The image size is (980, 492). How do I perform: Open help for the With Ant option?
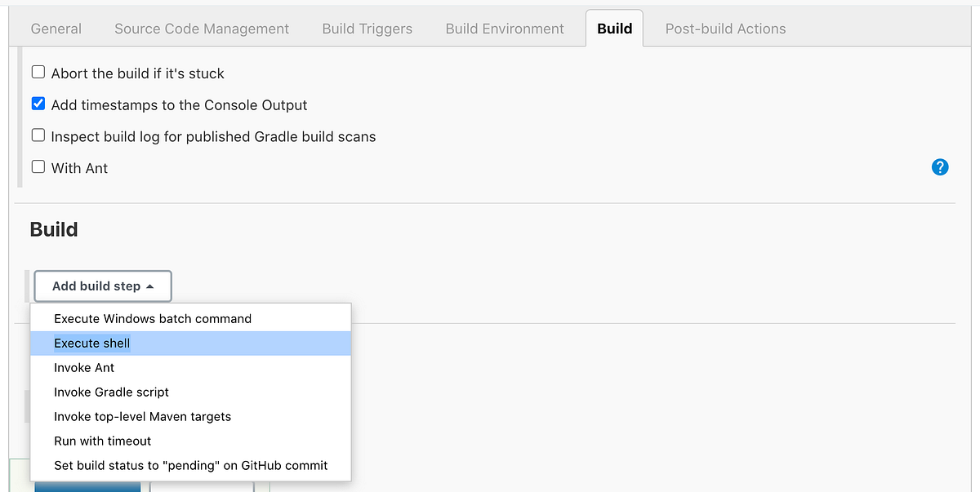click(x=940, y=166)
